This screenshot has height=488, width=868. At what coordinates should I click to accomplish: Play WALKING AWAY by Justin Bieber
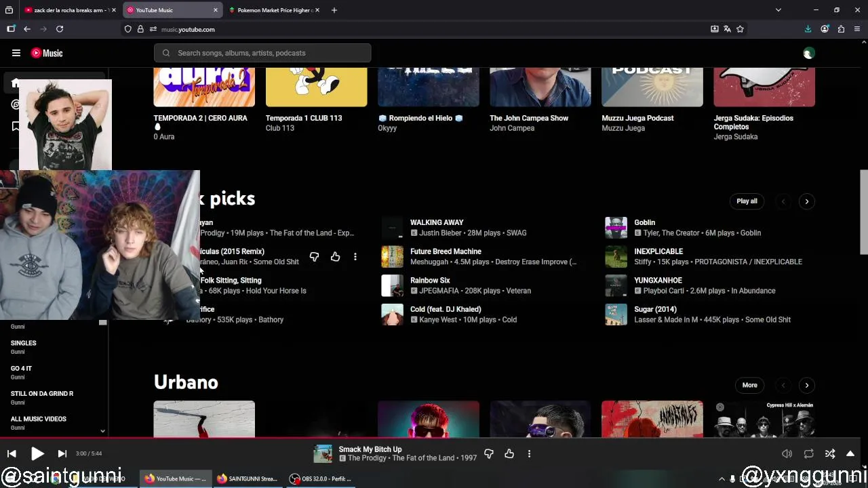(x=437, y=222)
